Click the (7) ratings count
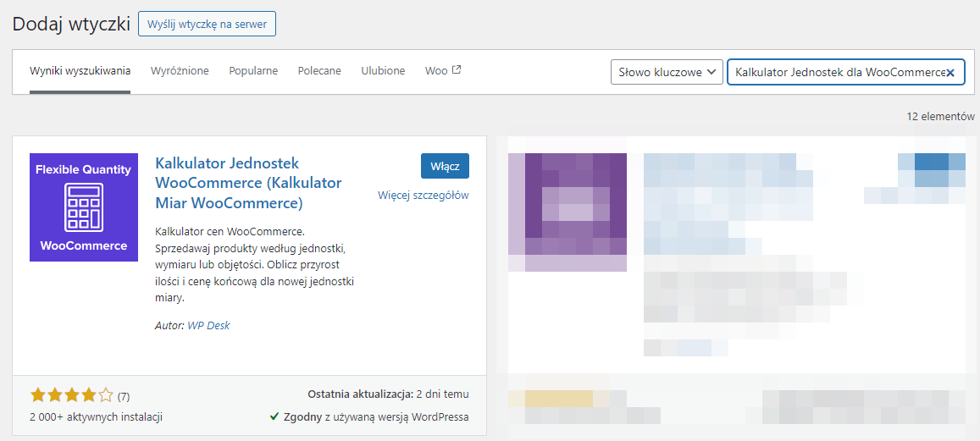Viewport: 980px width, 441px height. (124, 396)
